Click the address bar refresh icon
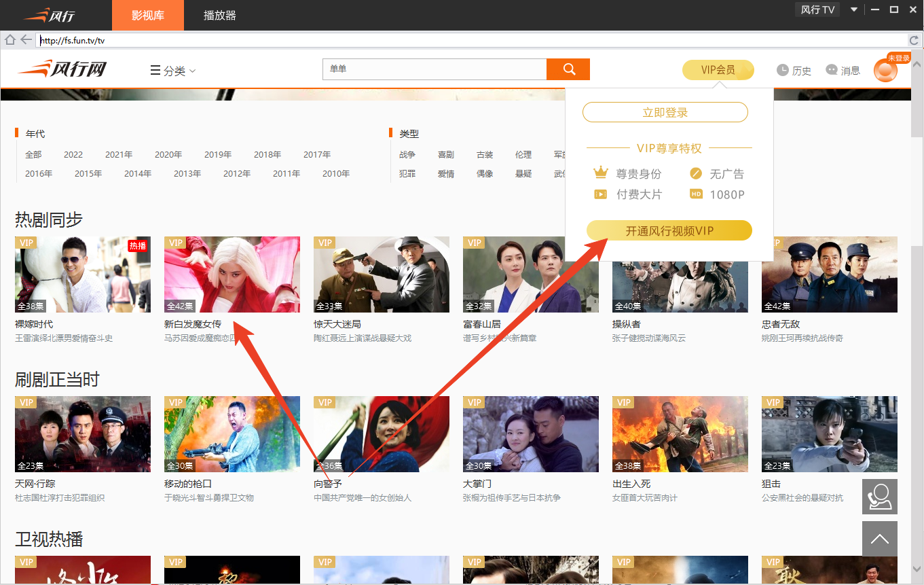Image resolution: width=924 pixels, height=585 pixels. click(914, 41)
